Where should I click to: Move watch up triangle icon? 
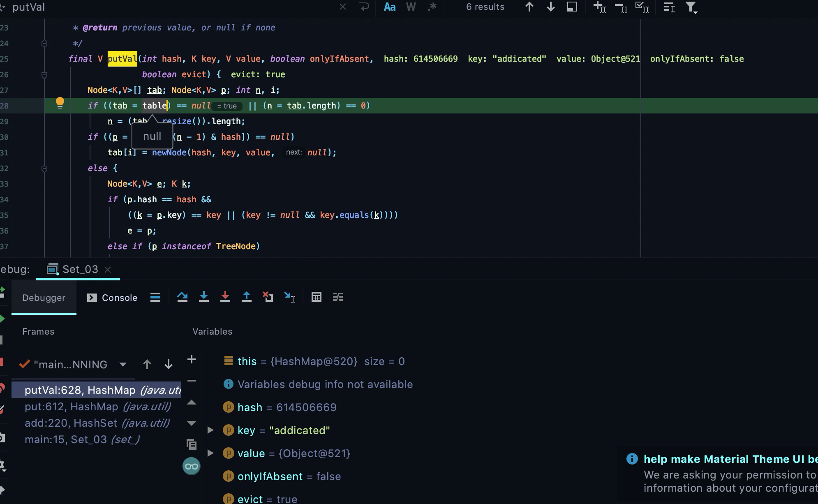[x=192, y=402]
